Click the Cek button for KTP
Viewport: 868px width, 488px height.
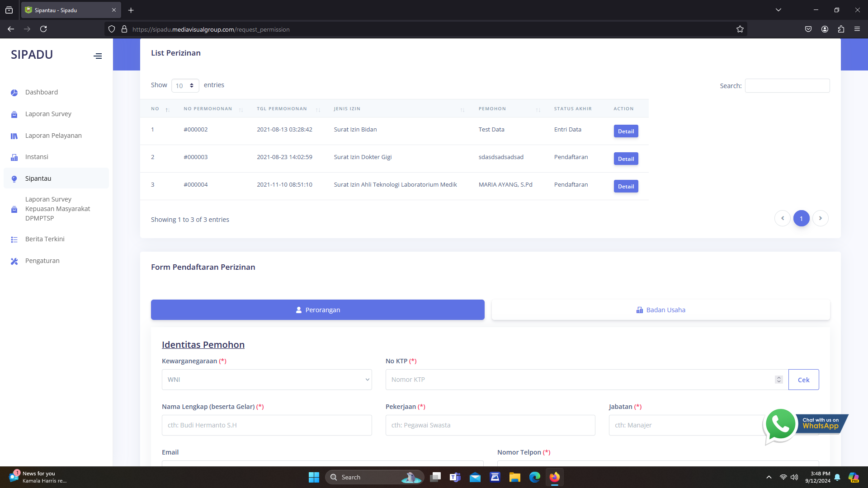point(803,380)
